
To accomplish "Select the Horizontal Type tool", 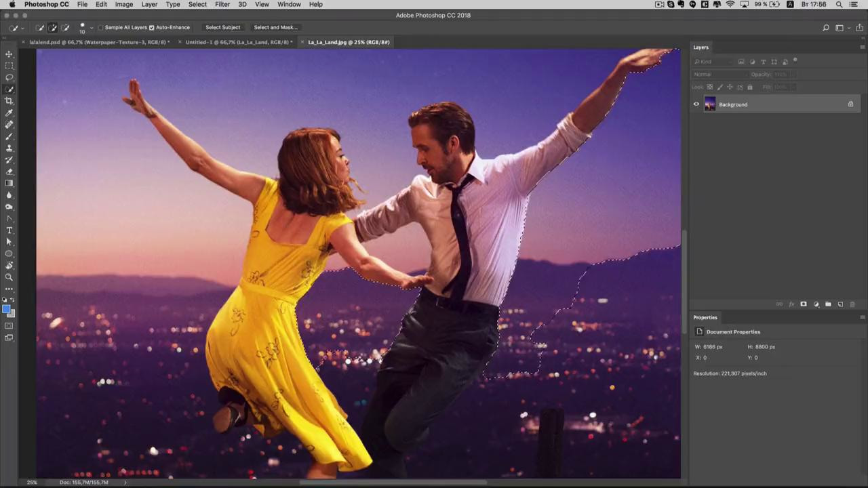I will pos(9,230).
